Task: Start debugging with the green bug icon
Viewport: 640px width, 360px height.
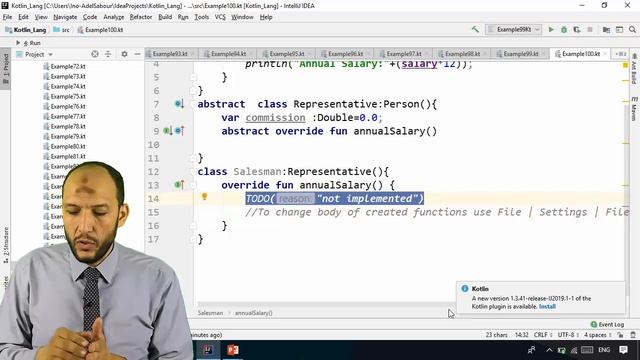Action: 564,29
